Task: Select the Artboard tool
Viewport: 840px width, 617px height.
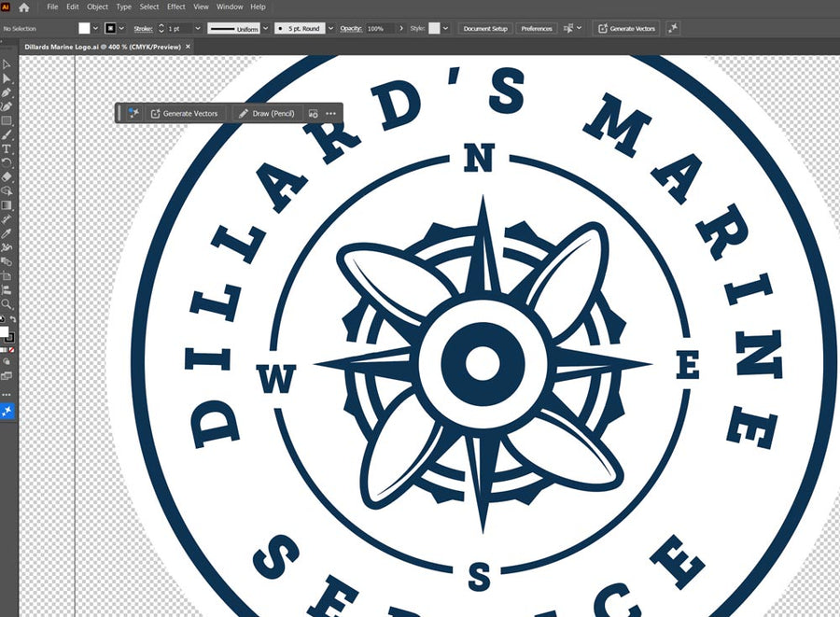Action: point(7,275)
